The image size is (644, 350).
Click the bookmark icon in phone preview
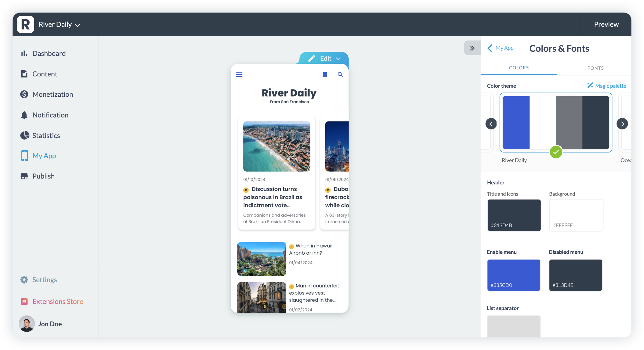click(x=325, y=75)
